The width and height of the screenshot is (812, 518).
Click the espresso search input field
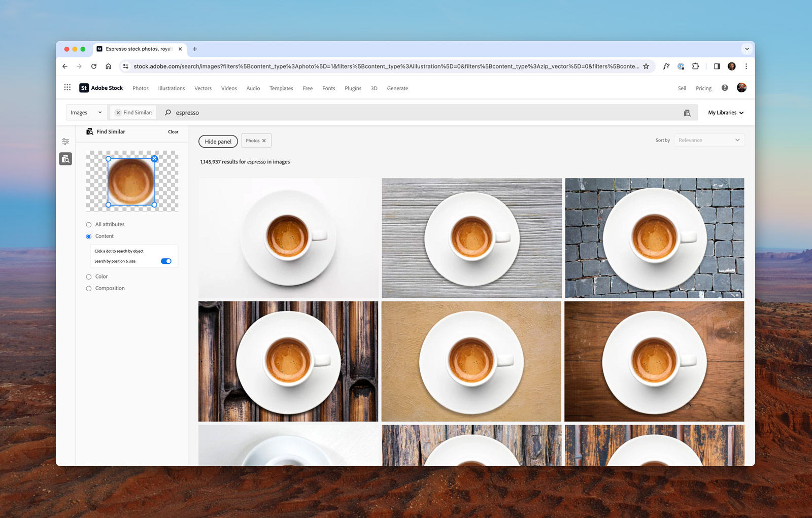[x=426, y=113]
